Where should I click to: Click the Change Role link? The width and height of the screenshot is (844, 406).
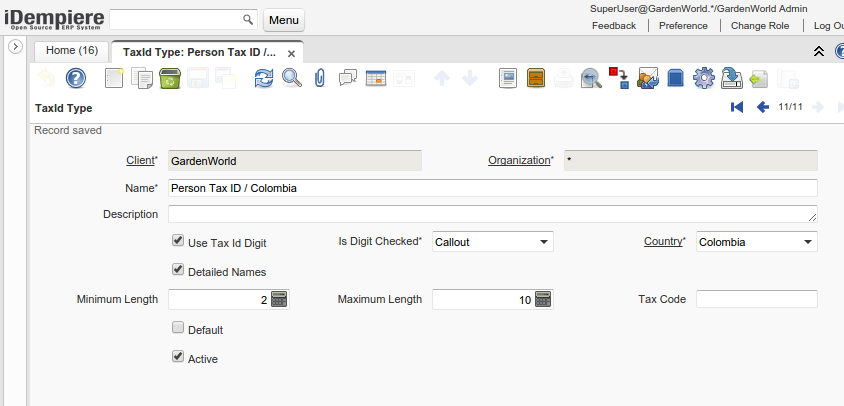[x=759, y=26]
